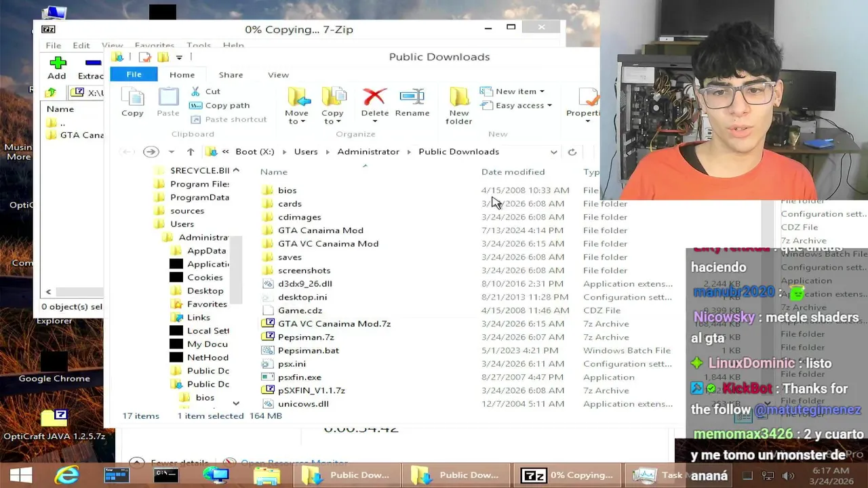Click the parent folder entry in 7-Zip

[62, 123]
